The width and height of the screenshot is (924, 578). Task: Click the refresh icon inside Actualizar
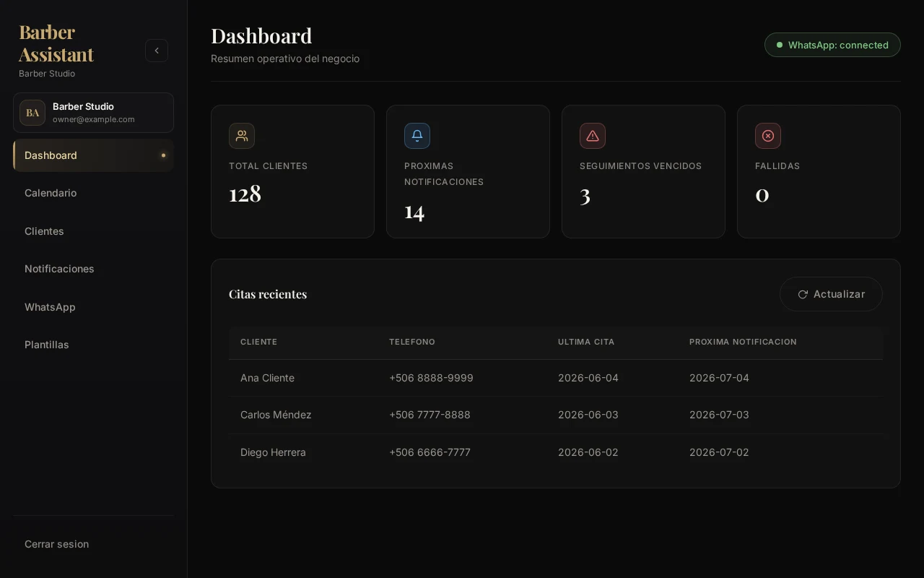(x=803, y=295)
